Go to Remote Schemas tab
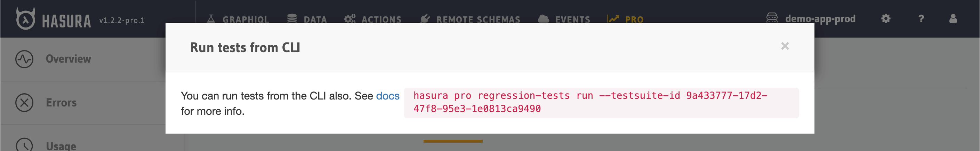Viewport: 980px width, 151px height. tap(478, 19)
